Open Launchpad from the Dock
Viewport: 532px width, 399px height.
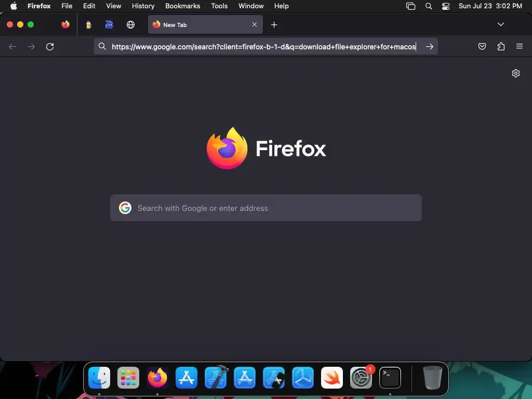[128, 378]
